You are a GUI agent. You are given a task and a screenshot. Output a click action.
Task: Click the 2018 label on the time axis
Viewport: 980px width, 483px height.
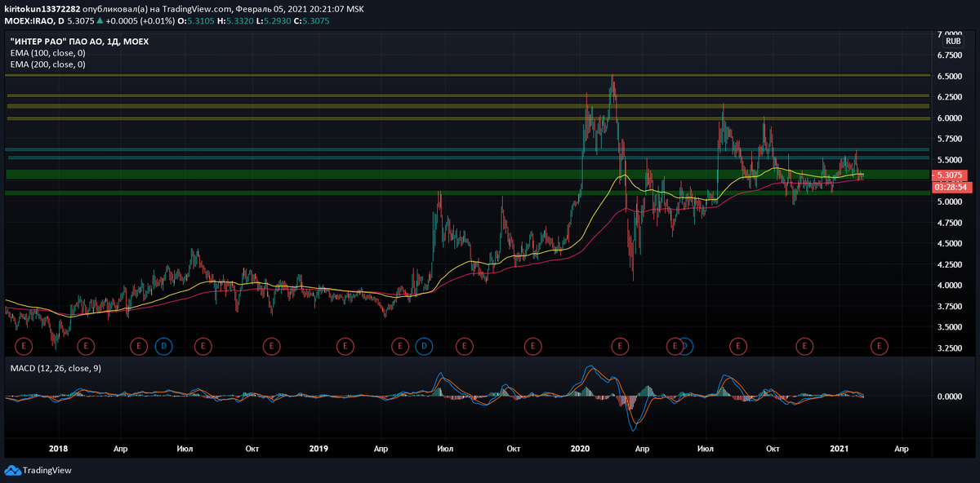coord(57,449)
